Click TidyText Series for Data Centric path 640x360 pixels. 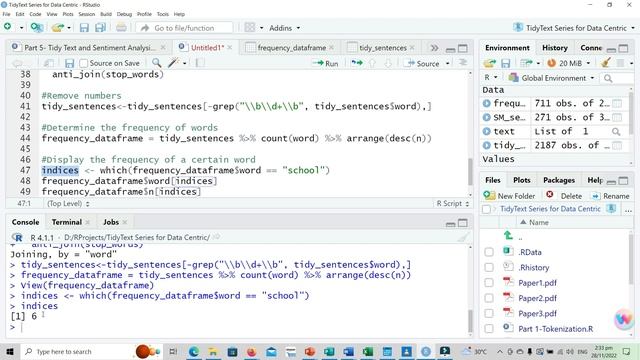click(550, 209)
